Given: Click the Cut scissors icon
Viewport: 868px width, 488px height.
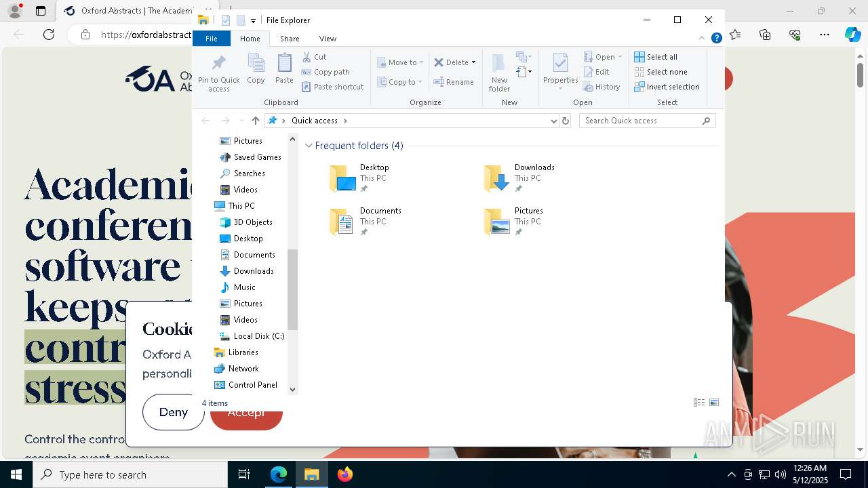Looking at the screenshot, I should [x=307, y=57].
